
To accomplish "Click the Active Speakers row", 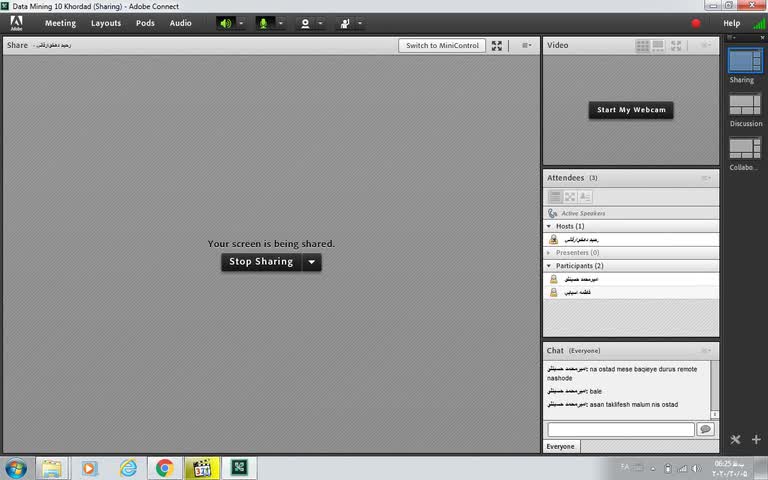I will (631, 213).
